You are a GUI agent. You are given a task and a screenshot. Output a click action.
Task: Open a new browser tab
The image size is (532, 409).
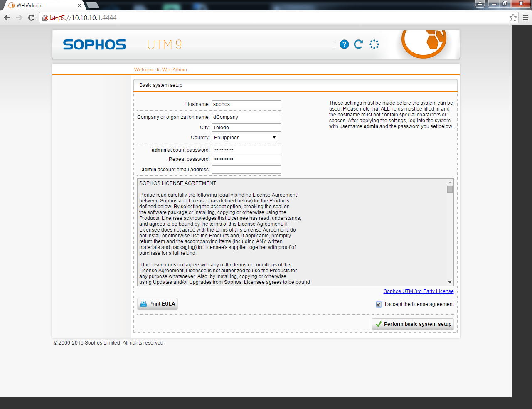click(92, 5)
